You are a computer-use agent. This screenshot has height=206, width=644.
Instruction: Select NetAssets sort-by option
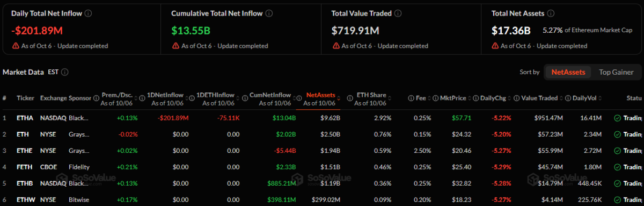(x=568, y=72)
